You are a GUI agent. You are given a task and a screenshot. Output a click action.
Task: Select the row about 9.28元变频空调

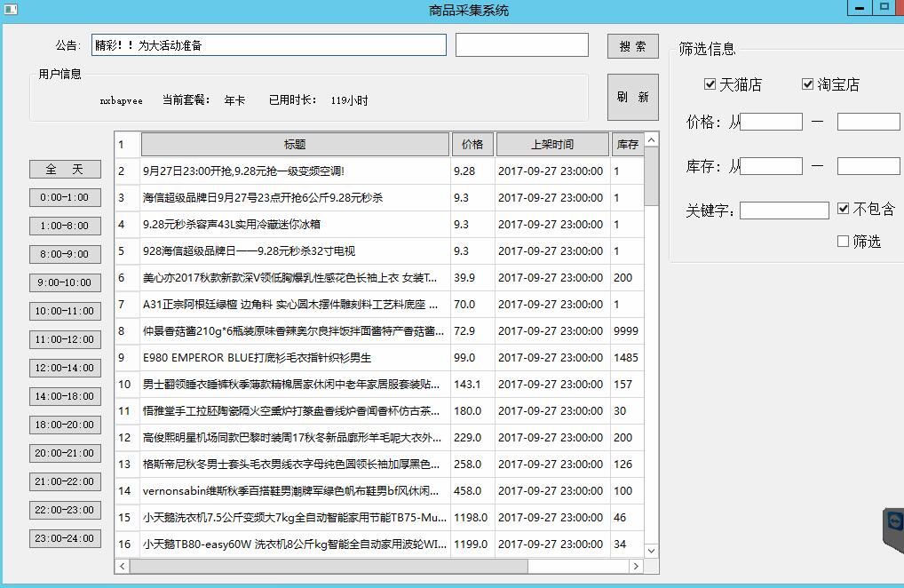click(x=266, y=170)
